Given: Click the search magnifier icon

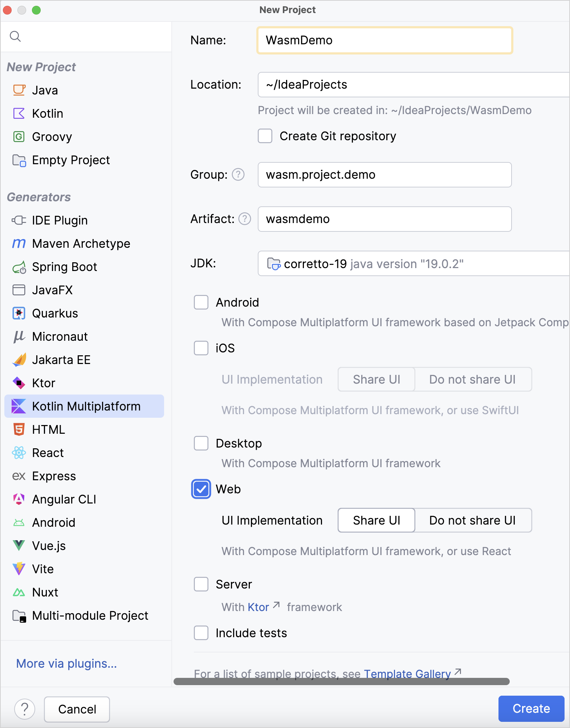Looking at the screenshot, I should (x=15, y=36).
